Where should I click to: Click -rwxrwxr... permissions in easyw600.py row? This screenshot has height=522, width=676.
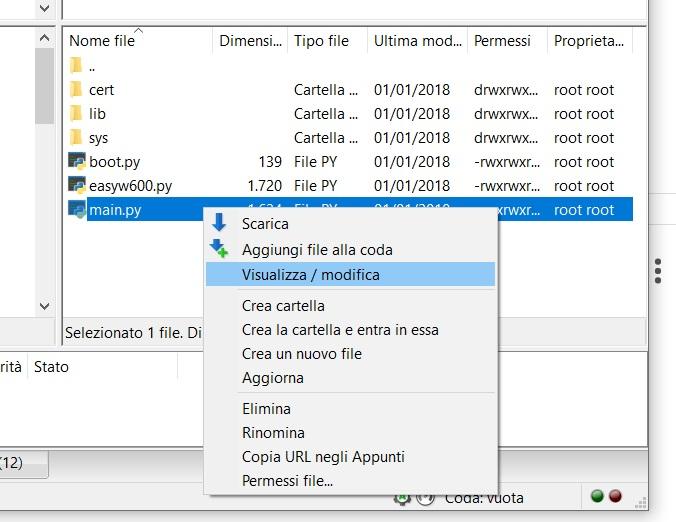[507, 186]
